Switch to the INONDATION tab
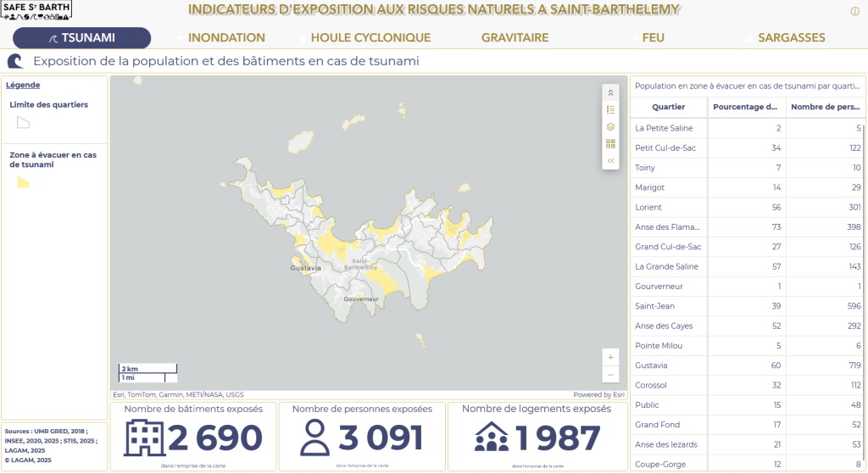The image size is (868, 474). coord(226,38)
